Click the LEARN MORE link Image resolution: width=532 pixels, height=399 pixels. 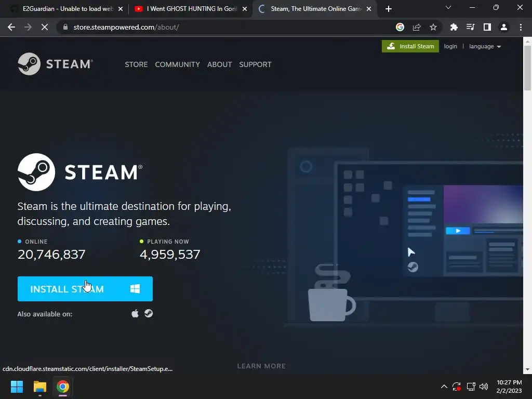coord(261,366)
